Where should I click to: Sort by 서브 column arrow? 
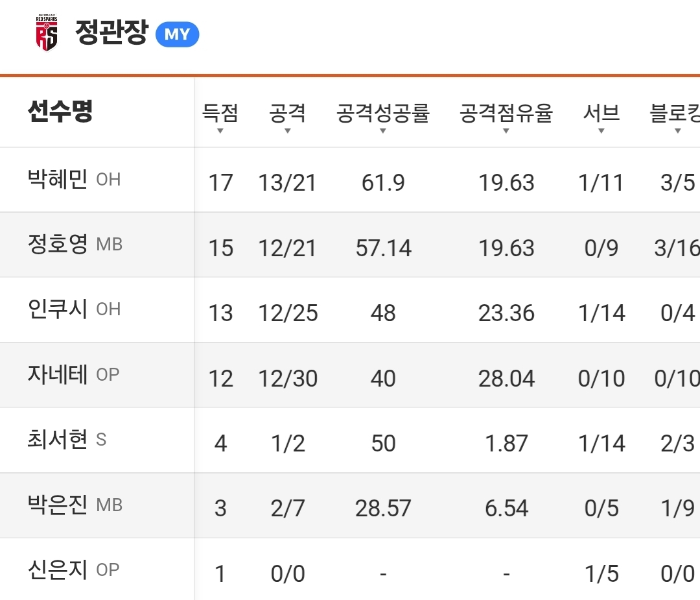click(601, 130)
